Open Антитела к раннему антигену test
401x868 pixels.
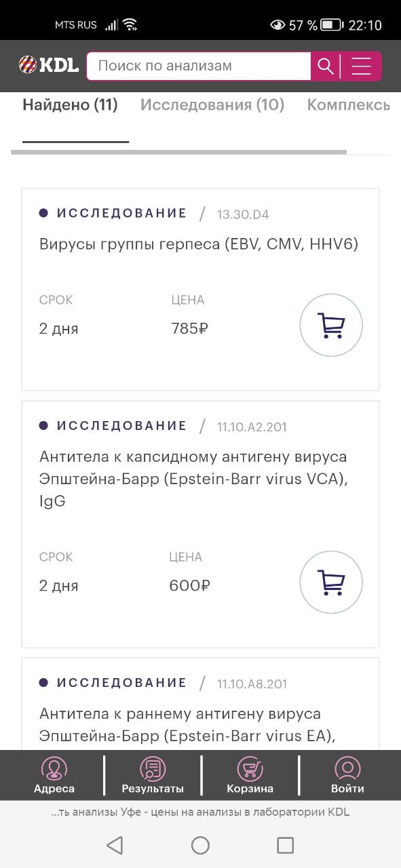point(188,724)
